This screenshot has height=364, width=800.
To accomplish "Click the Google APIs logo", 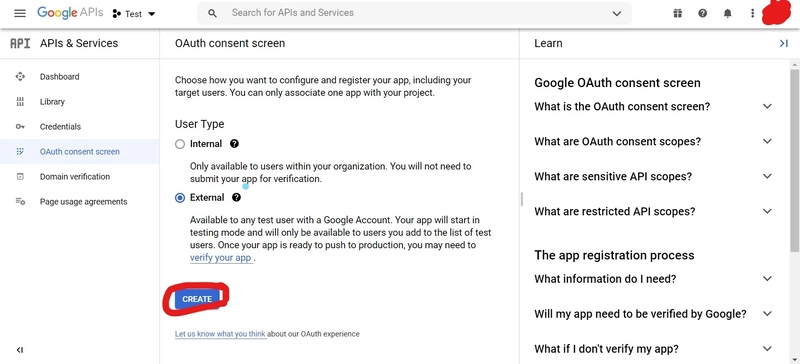I will coord(70,13).
